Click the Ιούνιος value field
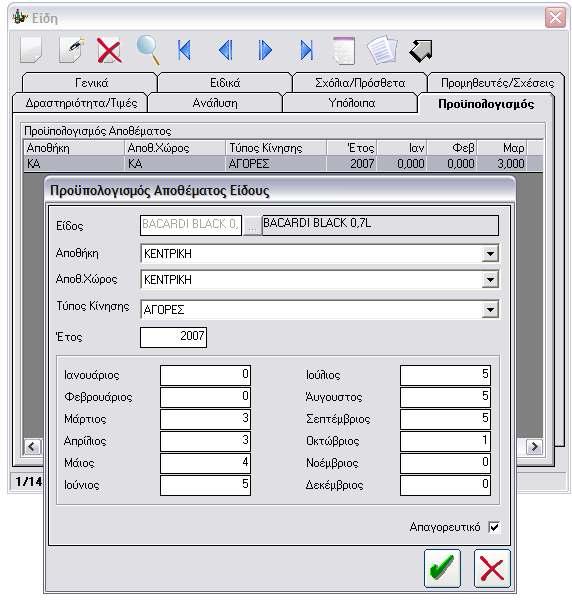 tap(205, 485)
